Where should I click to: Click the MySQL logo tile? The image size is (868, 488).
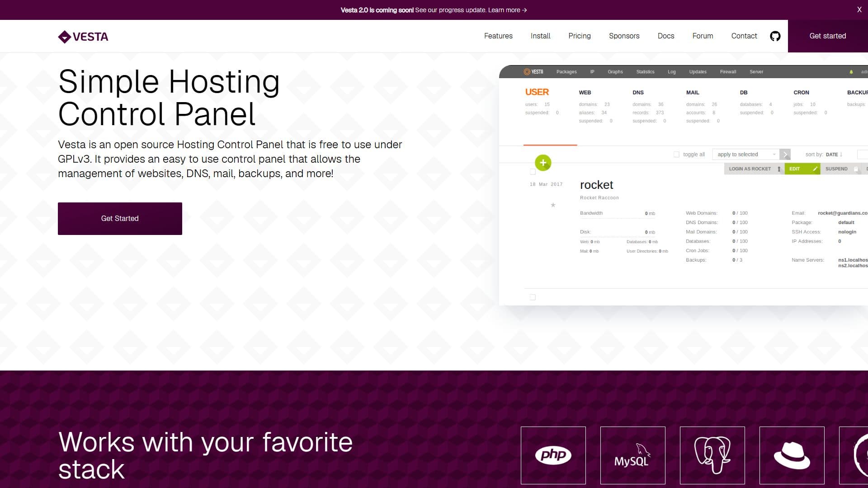pyautogui.click(x=632, y=455)
